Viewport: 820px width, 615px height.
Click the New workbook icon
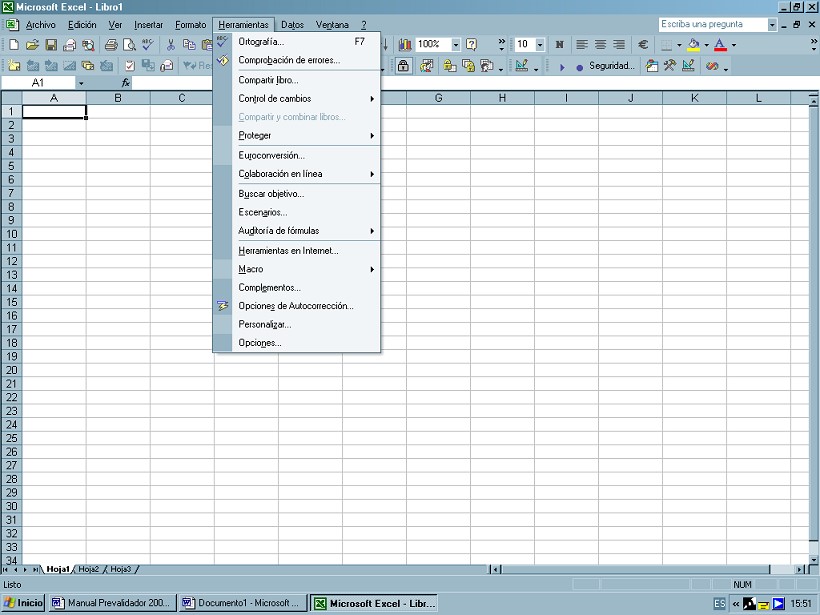click(x=14, y=45)
